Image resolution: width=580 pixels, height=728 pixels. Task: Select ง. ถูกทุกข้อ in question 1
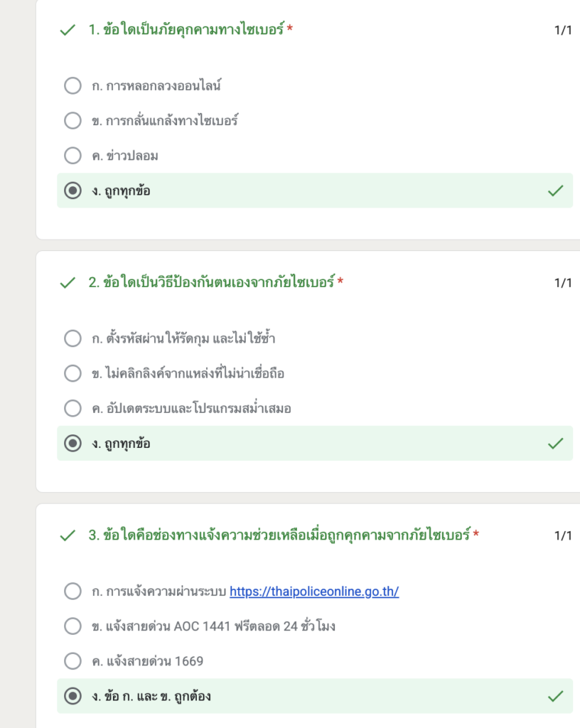(72, 191)
